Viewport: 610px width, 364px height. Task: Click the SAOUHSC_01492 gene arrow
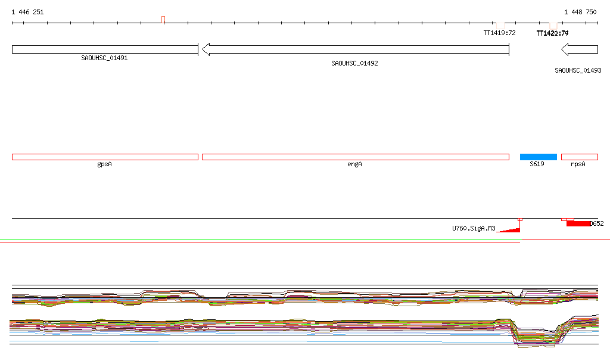click(x=356, y=49)
